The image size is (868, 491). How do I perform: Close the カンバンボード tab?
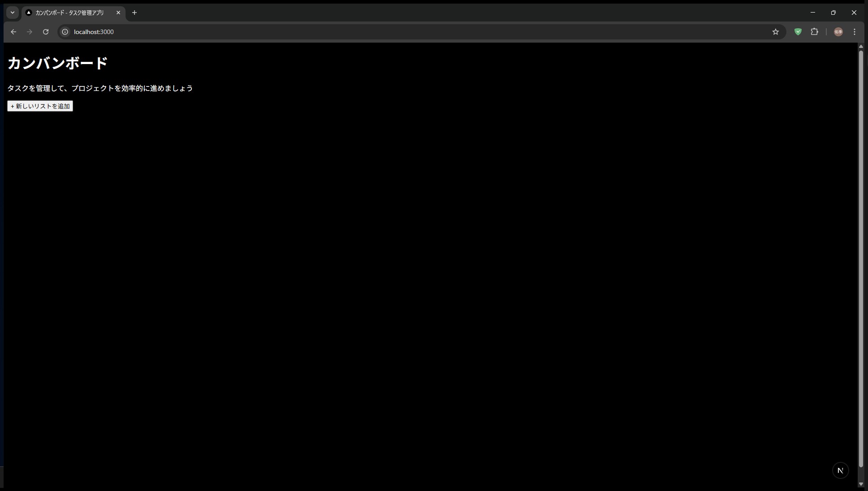point(118,13)
